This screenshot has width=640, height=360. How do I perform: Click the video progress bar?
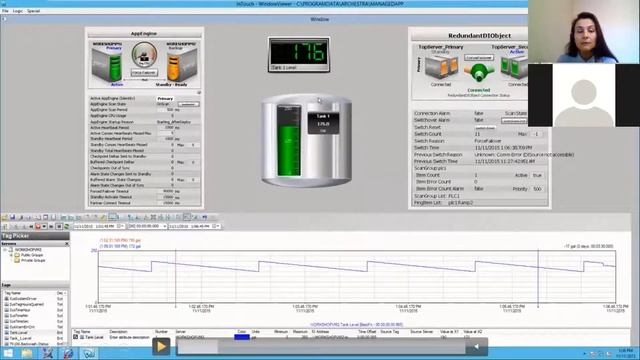[321, 347]
